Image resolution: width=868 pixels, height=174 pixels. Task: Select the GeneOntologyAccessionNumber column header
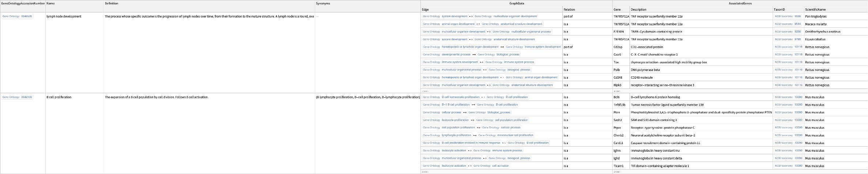pos(23,3)
